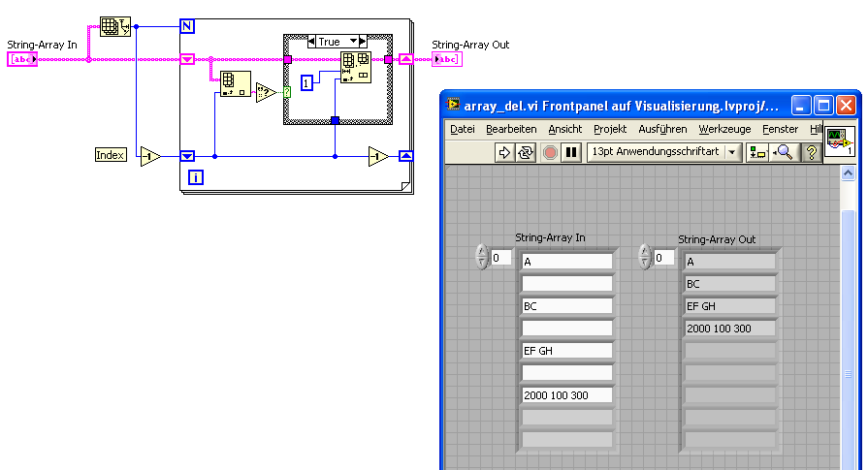Click the 'BC' element in String-Array In
This screenshot has width=868, height=470.
click(x=566, y=306)
